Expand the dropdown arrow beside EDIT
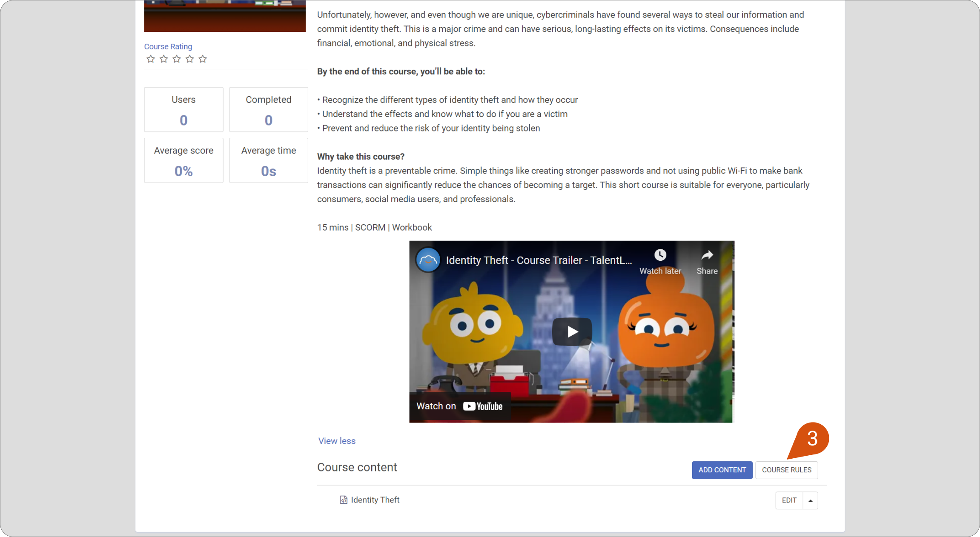Viewport: 980px width, 537px height. [811, 500]
